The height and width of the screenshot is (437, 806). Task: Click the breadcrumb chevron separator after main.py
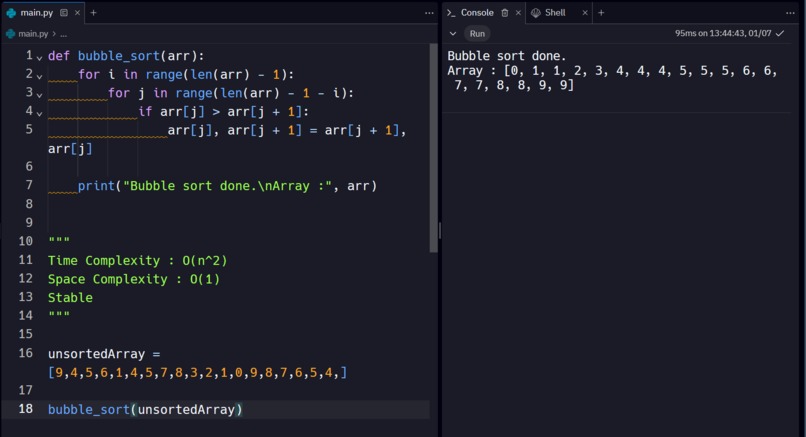[x=54, y=34]
